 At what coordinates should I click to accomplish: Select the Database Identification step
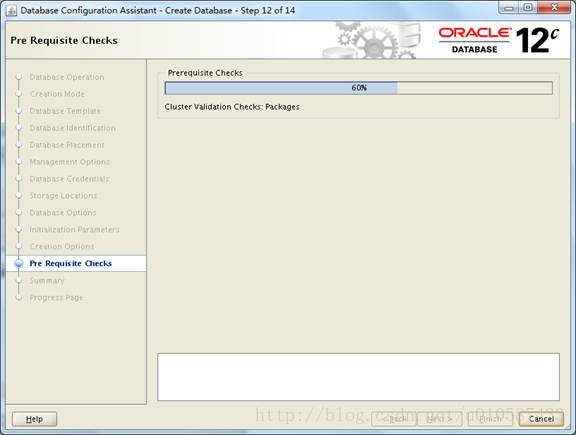(x=72, y=128)
